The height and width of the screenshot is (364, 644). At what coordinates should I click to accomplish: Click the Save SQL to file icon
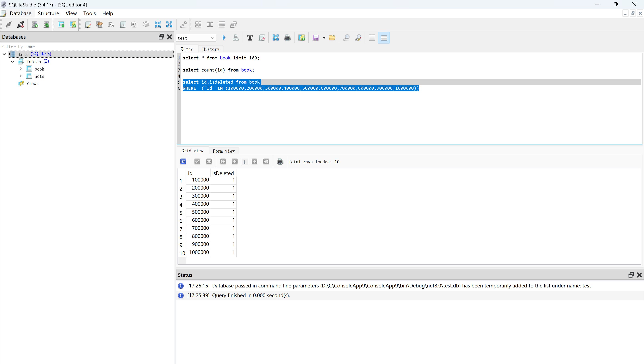pyautogui.click(x=315, y=38)
